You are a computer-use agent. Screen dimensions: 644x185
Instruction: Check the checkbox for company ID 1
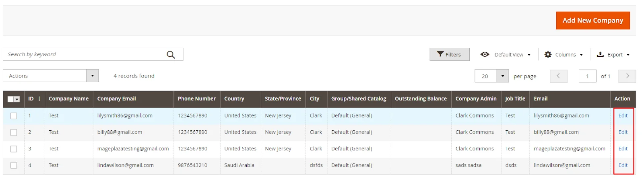tap(14, 116)
